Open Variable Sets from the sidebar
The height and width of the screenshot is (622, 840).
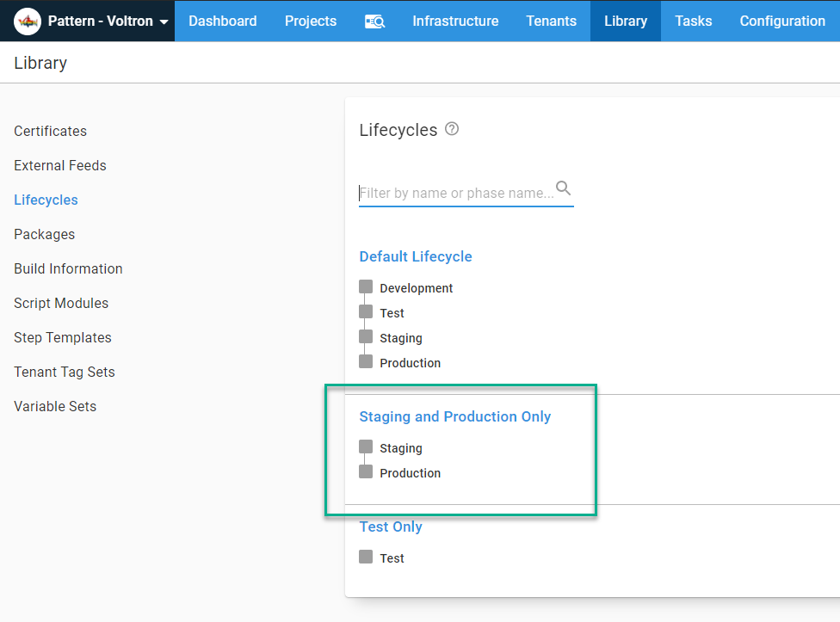[55, 406]
